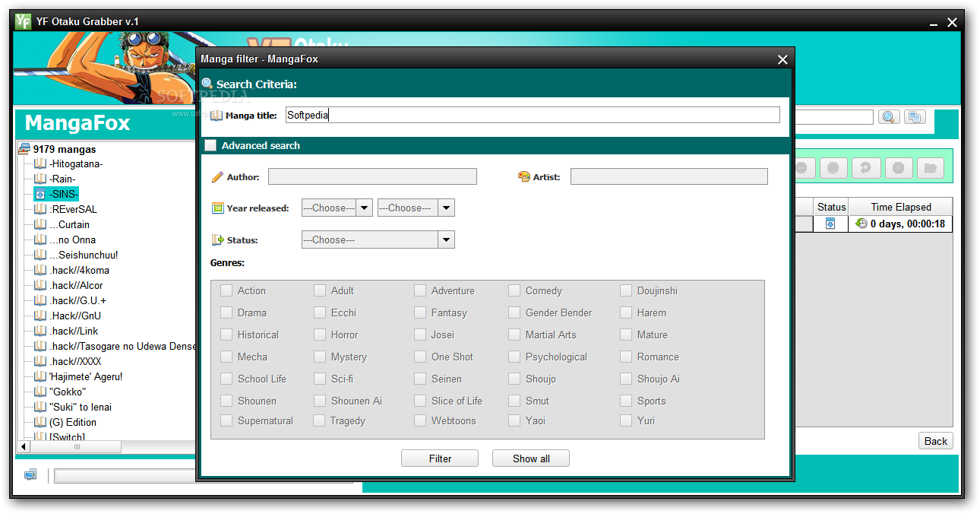This screenshot has height=514, width=980.
Task: Check the Shounen genre checkbox
Action: (x=226, y=401)
